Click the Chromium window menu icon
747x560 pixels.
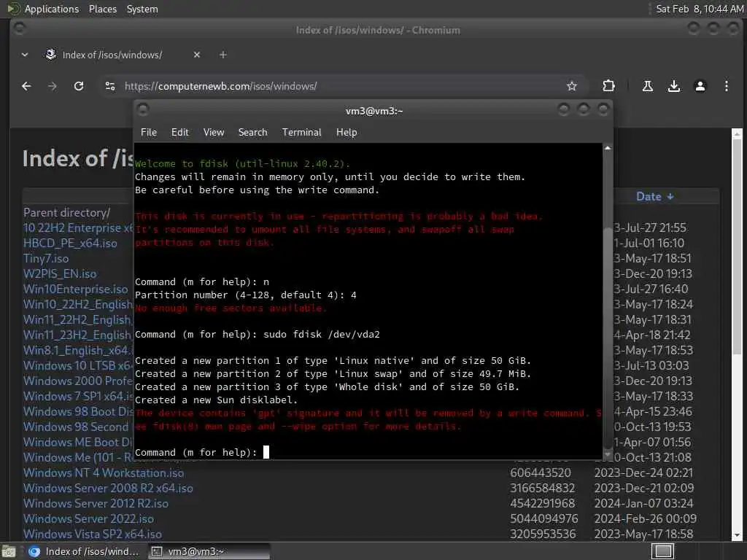click(20, 29)
